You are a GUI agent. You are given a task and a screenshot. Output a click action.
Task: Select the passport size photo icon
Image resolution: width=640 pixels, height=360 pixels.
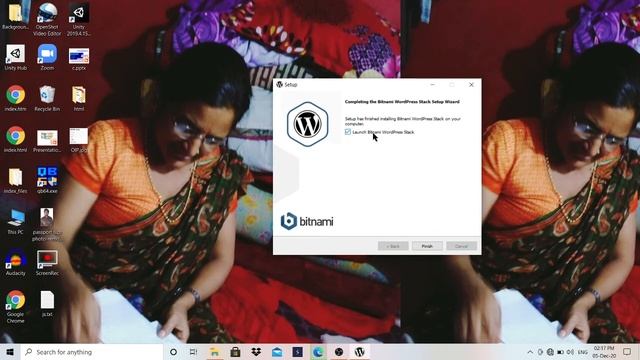tap(47, 224)
